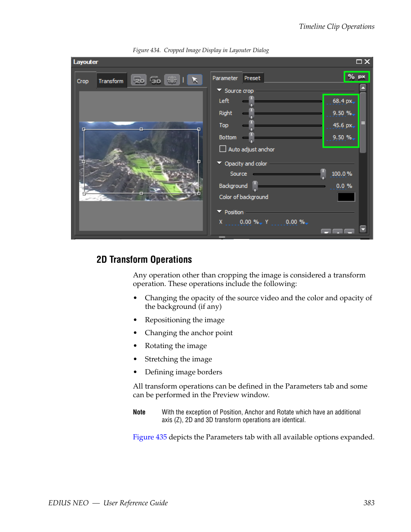This screenshot has width=411, height=532.
Task: Maximize the Layouter dialog
Action: pos(359,62)
